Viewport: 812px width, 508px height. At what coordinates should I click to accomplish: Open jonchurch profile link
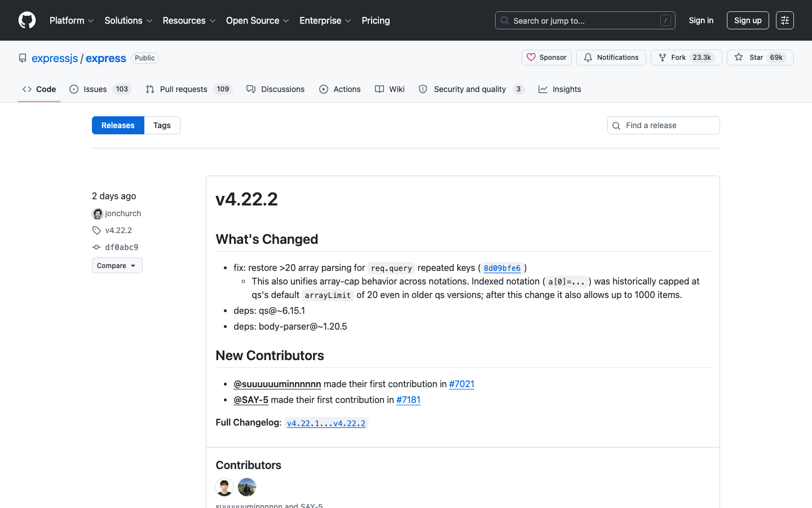point(123,213)
